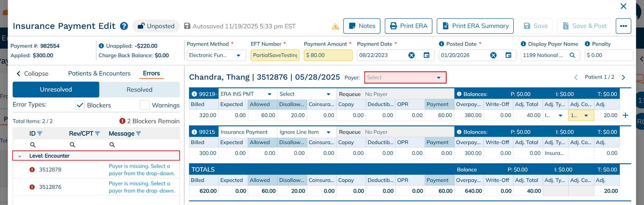This screenshot has height=205, width=644.
Task: Click the Print ERA Summary button
Action: pos(475,26)
